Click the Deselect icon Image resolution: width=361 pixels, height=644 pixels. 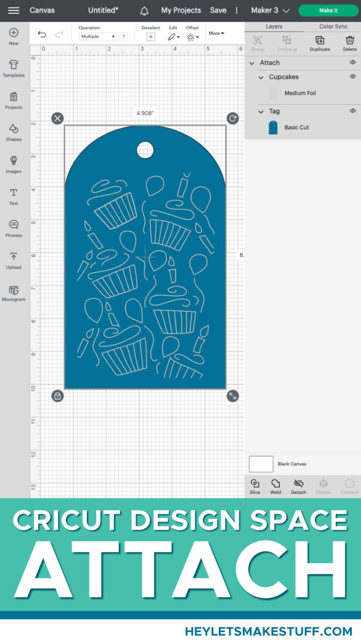pos(151,37)
